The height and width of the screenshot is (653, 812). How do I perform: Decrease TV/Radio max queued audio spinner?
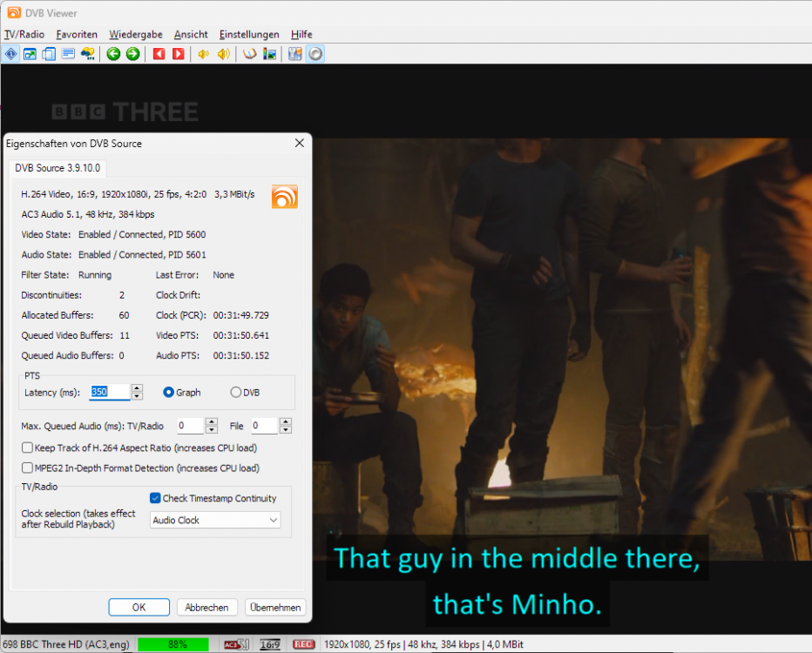[212, 430]
